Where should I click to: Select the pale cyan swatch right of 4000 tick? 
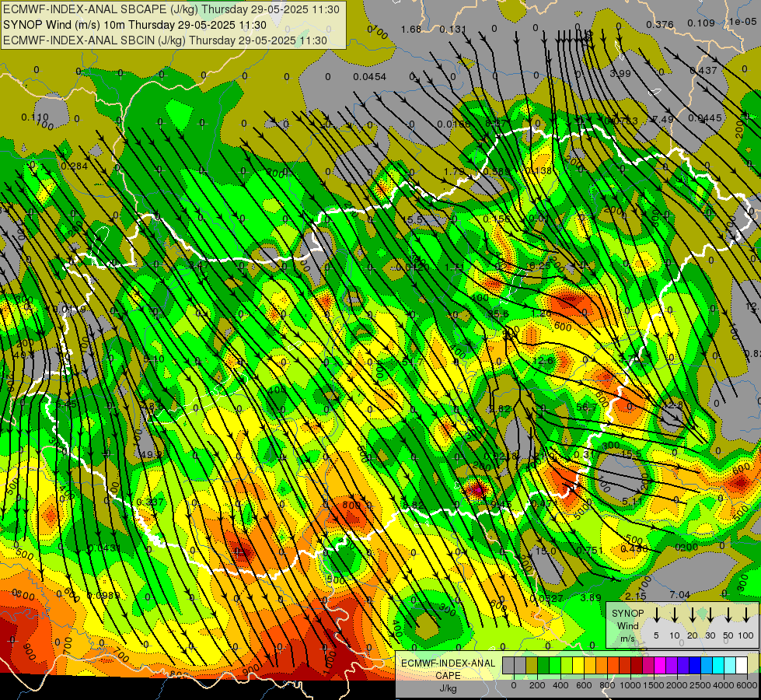pyautogui.click(x=729, y=665)
